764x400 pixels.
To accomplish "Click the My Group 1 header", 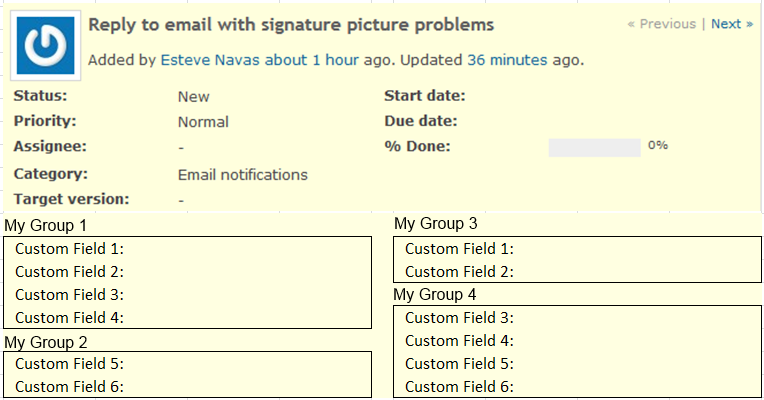I will pyautogui.click(x=45, y=226).
